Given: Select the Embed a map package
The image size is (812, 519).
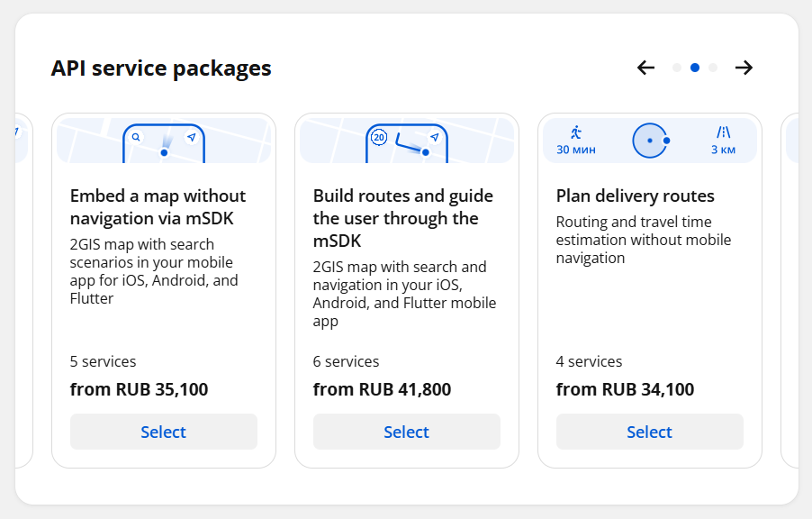Looking at the screenshot, I should (164, 432).
